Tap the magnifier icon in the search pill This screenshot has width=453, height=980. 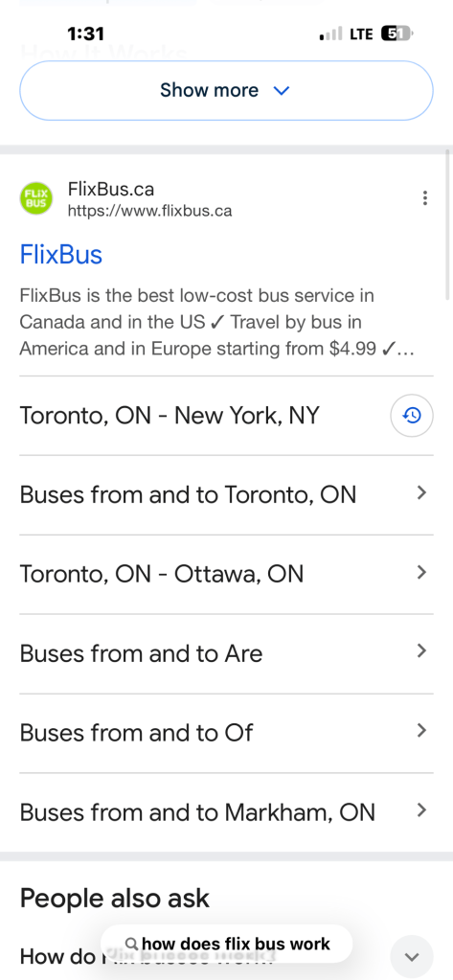click(x=131, y=944)
